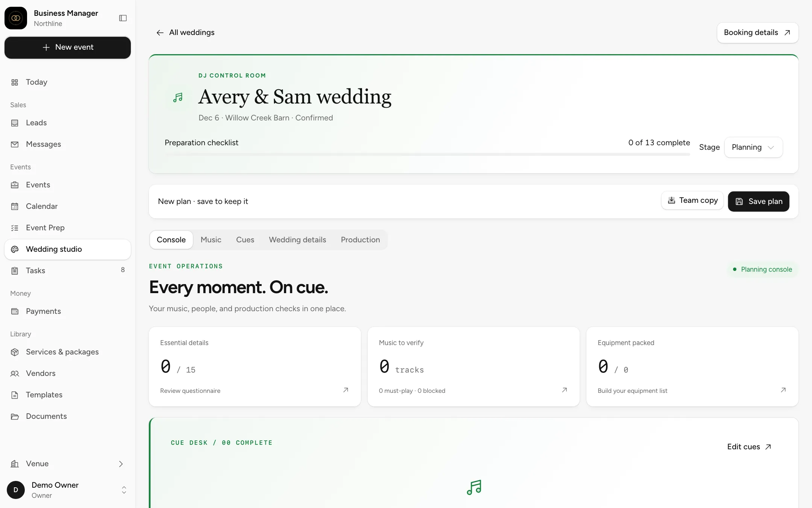The width and height of the screenshot is (812, 508).
Task: Download the Team copy
Action: tap(692, 201)
